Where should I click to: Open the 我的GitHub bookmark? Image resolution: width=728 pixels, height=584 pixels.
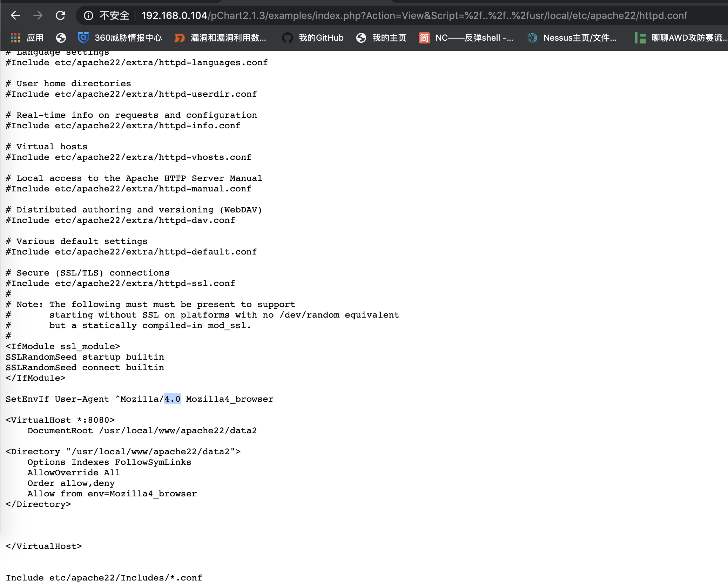coord(313,38)
